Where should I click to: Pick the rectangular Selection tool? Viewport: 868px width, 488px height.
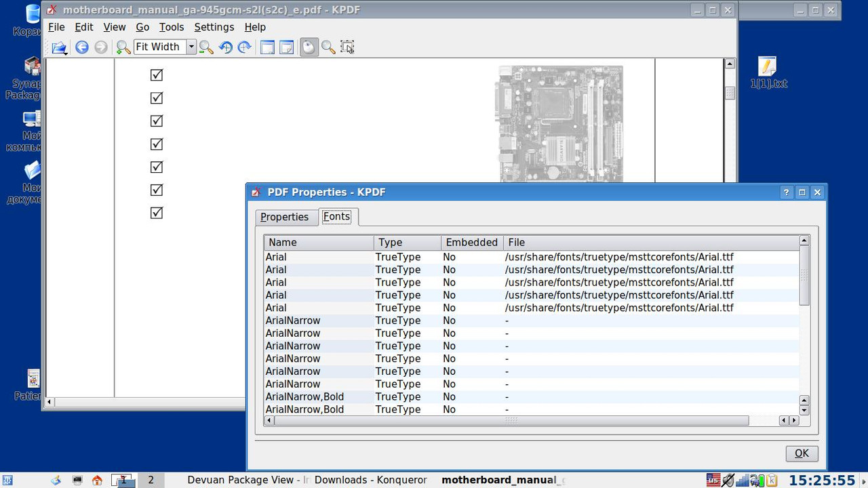tap(347, 47)
